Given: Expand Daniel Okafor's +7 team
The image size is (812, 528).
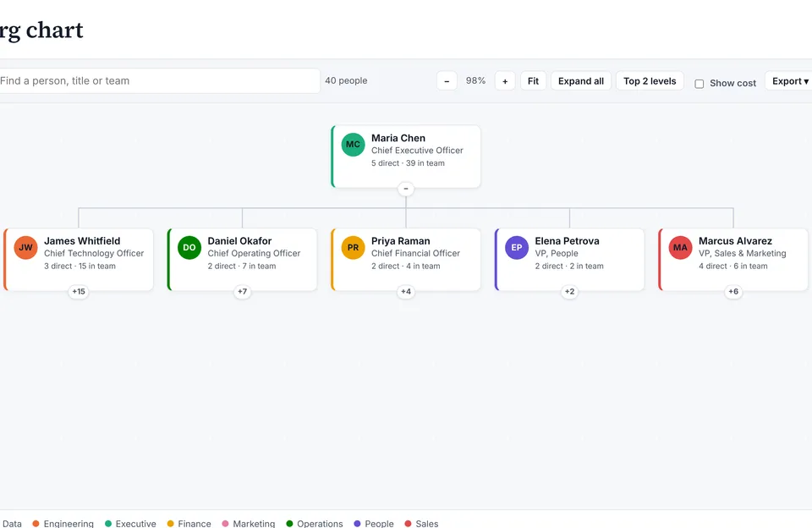Looking at the screenshot, I should (243, 291).
